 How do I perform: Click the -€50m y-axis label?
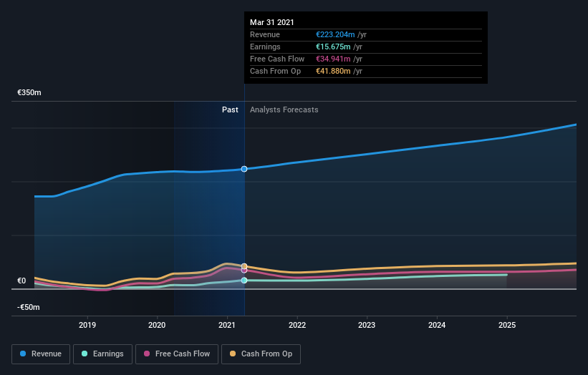pyautogui.click(x=29, y=307)
